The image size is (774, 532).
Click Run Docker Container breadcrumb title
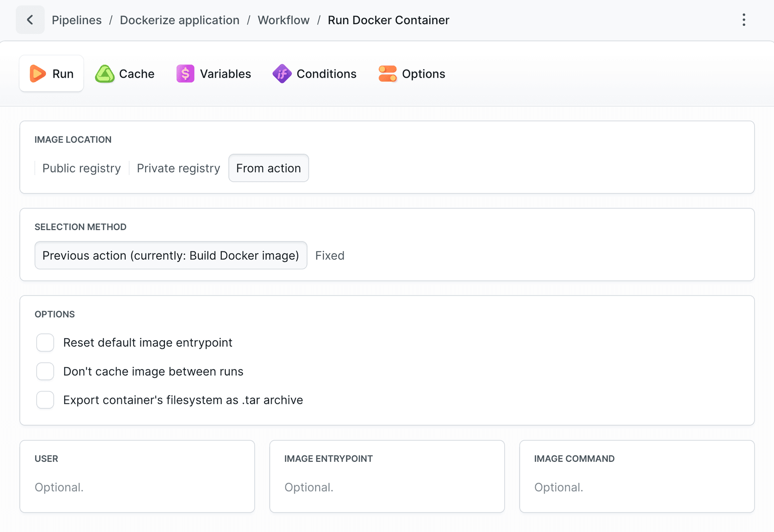(389, 20)
